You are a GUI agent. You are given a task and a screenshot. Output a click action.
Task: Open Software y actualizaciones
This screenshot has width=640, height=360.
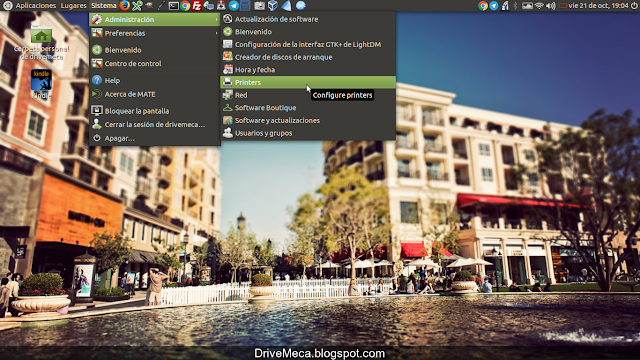[x=308, y=120]
